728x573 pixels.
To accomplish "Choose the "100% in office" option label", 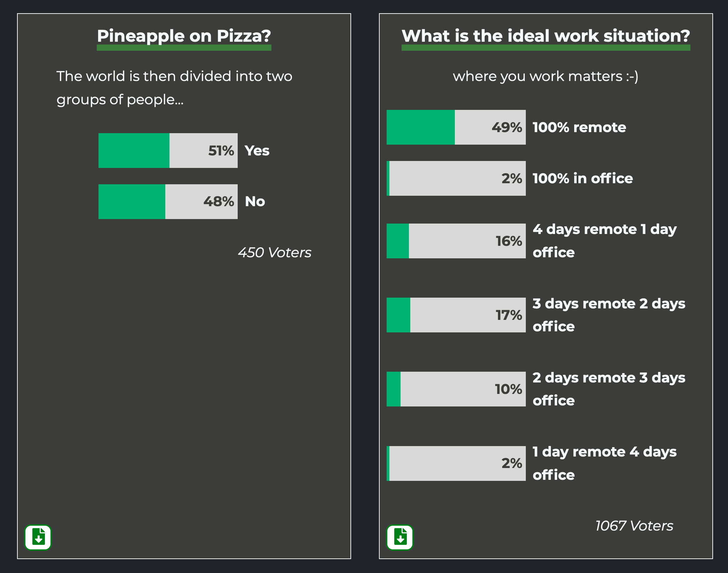I will tap(583, 178).
